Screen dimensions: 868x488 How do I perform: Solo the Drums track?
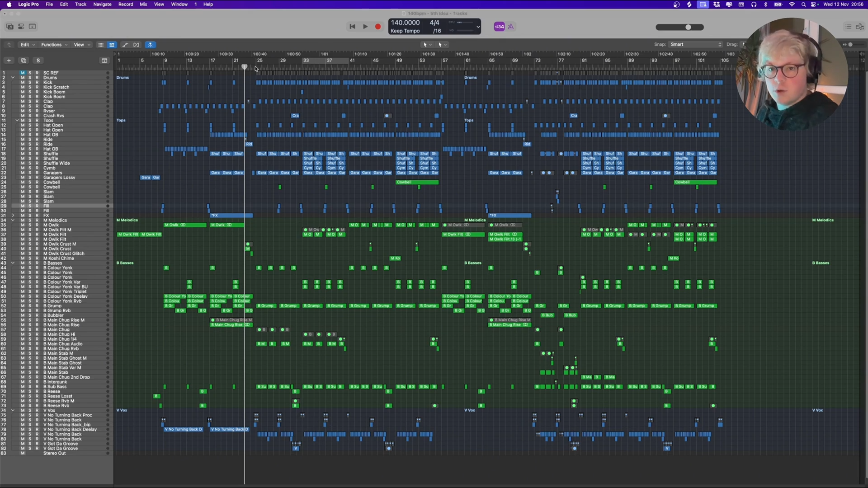[x=30, y=78]
